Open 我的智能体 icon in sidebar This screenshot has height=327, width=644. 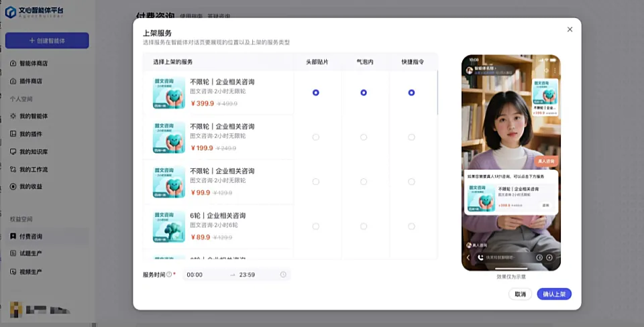(x=13, y=116)
